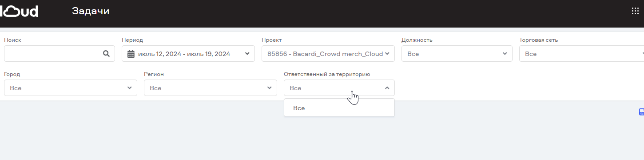The width and height of the screenshot is (644, 160).
Task: Click the search magnifier icon
Action: click(x=106, y=54)
